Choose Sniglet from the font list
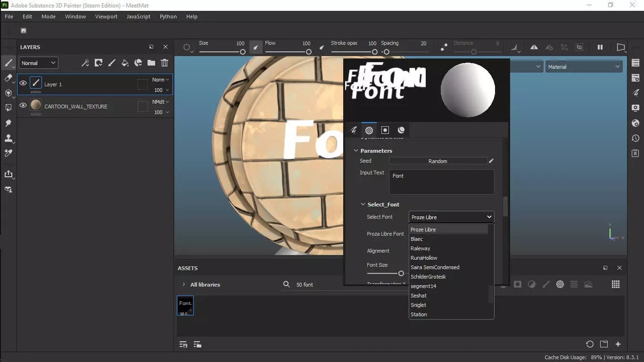This screenshot has height=362, width=644. 448,305
